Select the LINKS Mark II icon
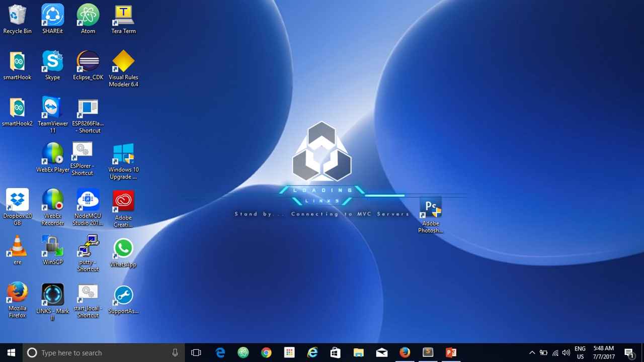Viewport: 644px width, 362px height. (x=52, y=302)
